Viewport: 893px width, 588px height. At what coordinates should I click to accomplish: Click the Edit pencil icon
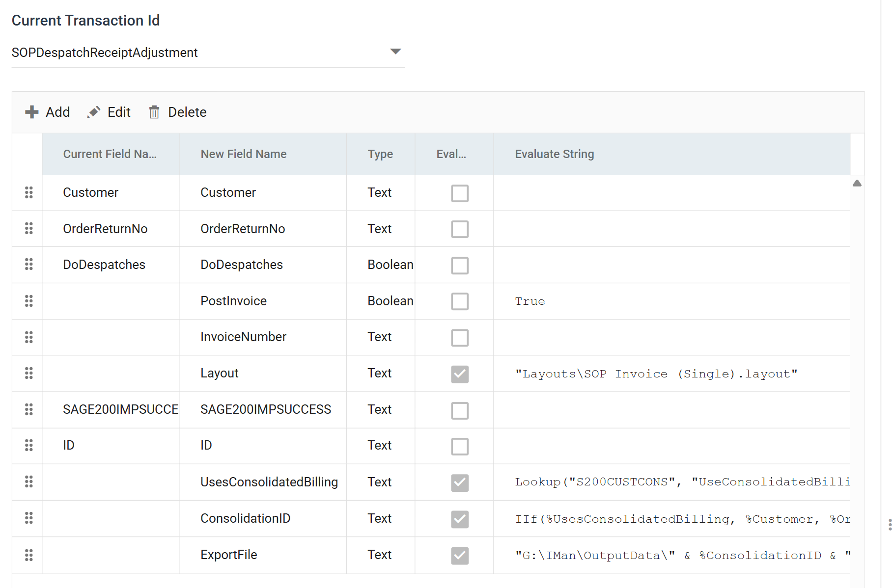pos(94,112)
